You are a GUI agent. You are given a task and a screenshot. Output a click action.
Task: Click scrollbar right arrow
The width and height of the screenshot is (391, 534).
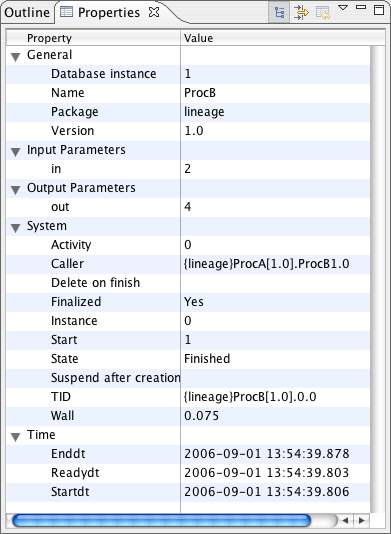361,520
